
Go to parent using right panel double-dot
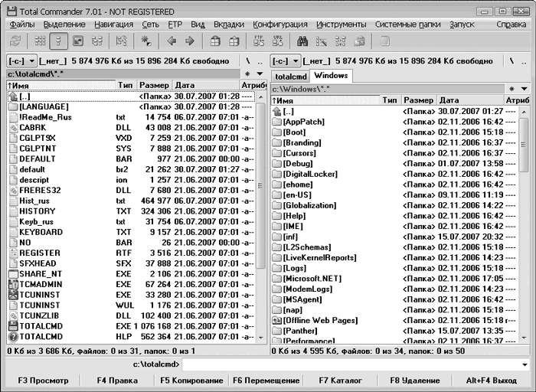coord(524,61)
